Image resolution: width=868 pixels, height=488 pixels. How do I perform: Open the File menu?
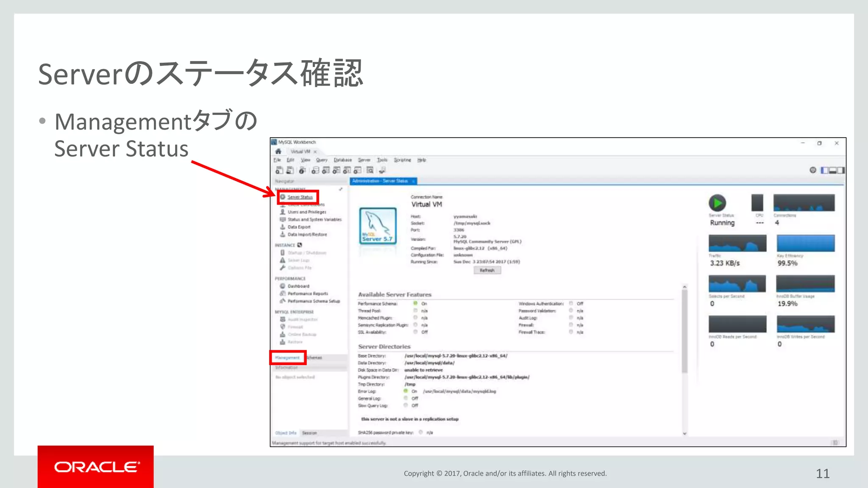(277, 160)
